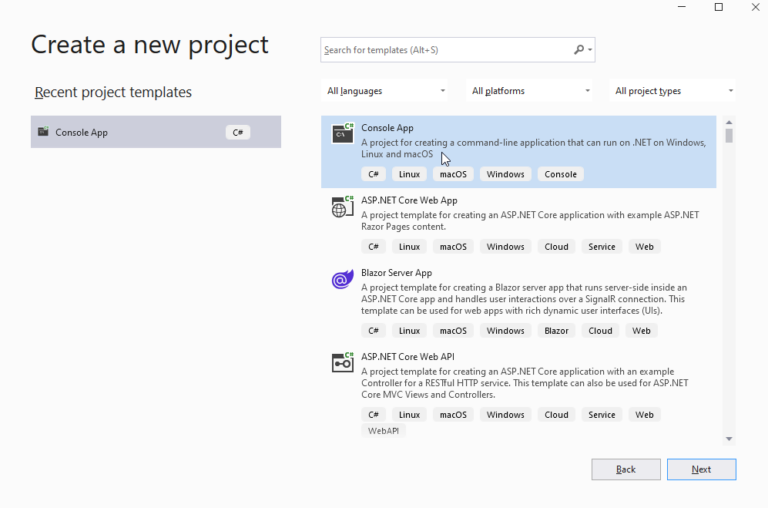
Task: Click the Console tag on Console App
Action: click(560, 174)
